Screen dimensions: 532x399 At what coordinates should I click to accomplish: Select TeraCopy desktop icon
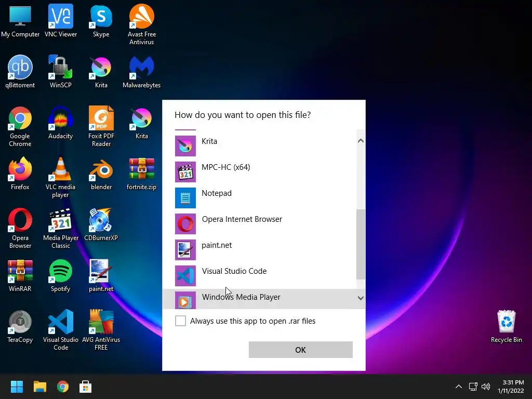(20, 326)
